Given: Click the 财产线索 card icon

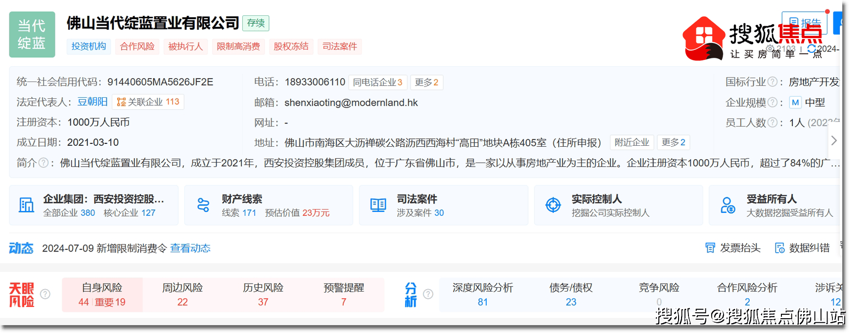Looking at the screenshot, I should point(203,205).
